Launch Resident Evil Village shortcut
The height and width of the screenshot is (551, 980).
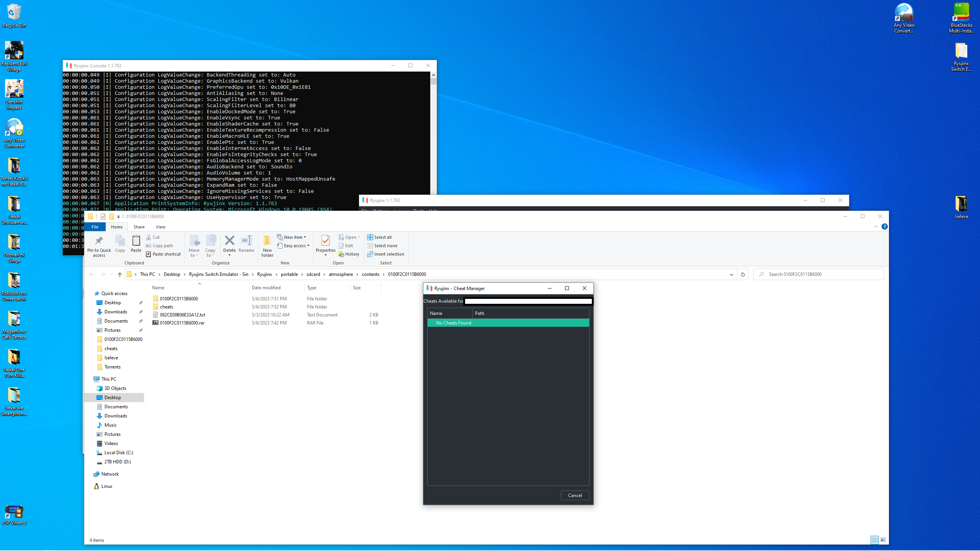click(x=14, y=56)
